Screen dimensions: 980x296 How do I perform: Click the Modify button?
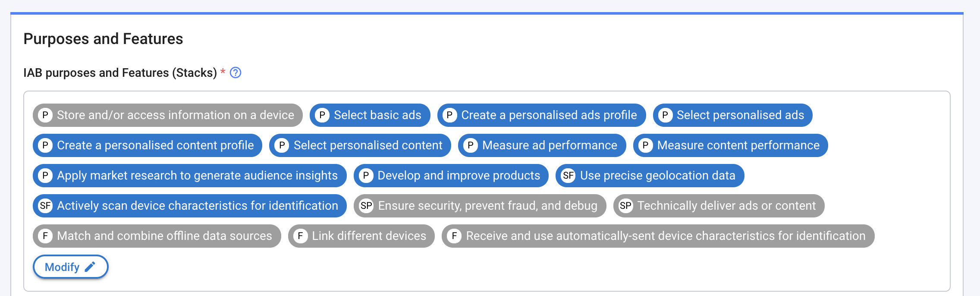(x=70, y=267)
